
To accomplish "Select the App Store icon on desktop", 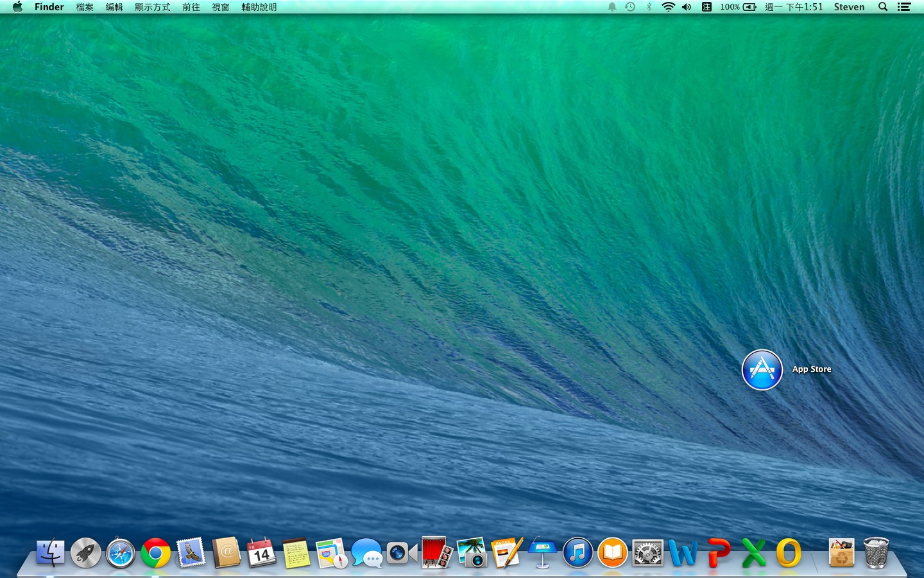I will click(762, 370).
